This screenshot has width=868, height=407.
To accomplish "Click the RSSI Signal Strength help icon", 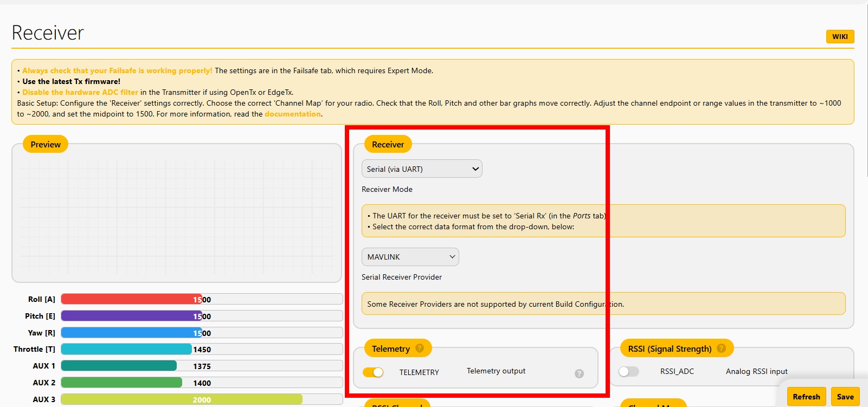I will tap(721, 348).
